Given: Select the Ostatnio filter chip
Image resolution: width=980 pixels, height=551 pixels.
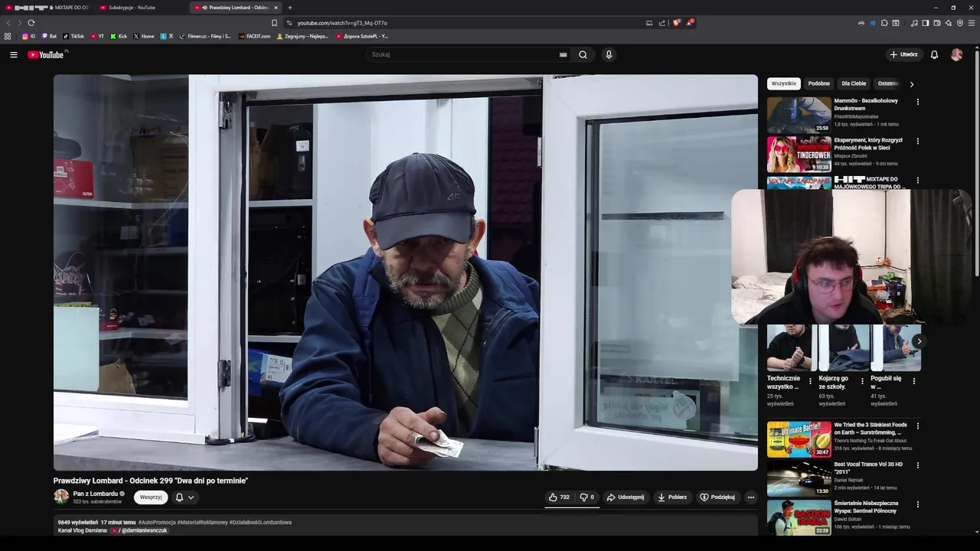Looking at the screenshot, I should click(888, 83).
